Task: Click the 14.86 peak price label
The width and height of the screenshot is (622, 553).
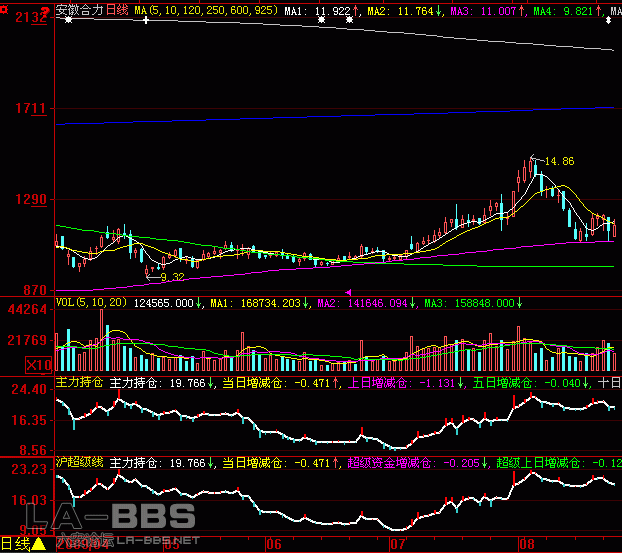Action: tap(560, 161)
